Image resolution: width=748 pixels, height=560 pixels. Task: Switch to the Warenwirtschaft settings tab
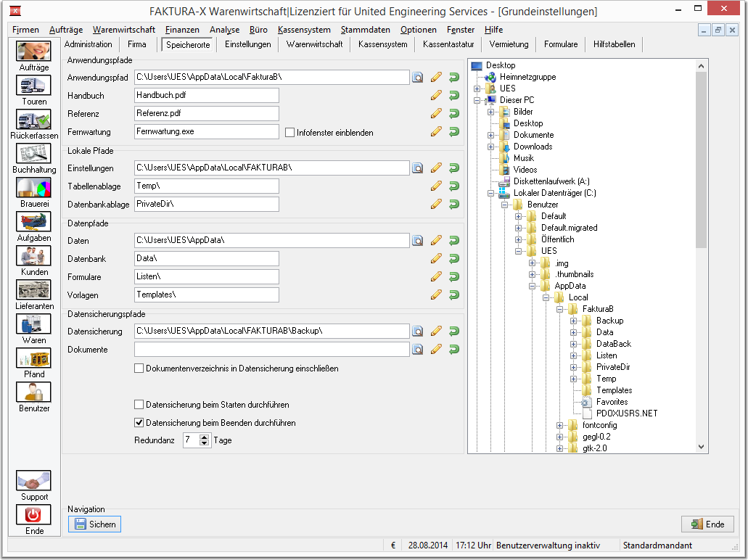click(314, 44)
